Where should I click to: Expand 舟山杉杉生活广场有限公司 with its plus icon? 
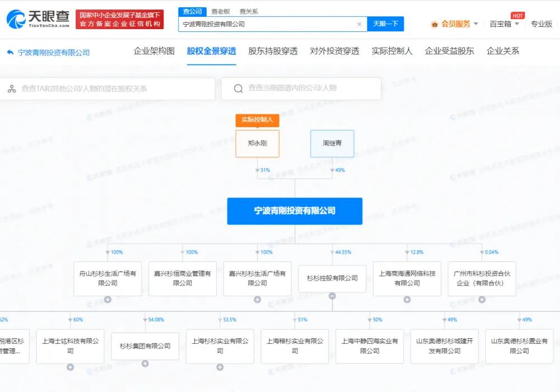pos(108,300)
